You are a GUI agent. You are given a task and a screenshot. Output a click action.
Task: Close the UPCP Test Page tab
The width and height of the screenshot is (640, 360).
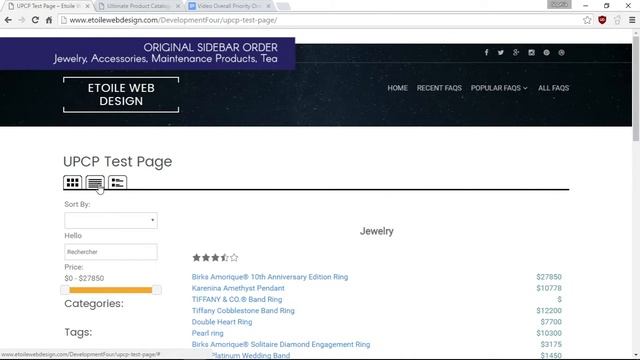[x=87, y=6]
